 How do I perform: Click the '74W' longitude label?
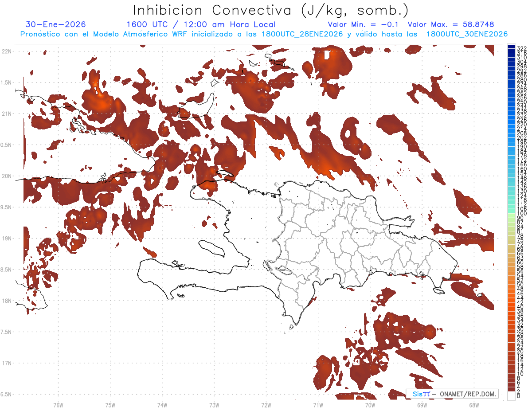click(162, 405)
